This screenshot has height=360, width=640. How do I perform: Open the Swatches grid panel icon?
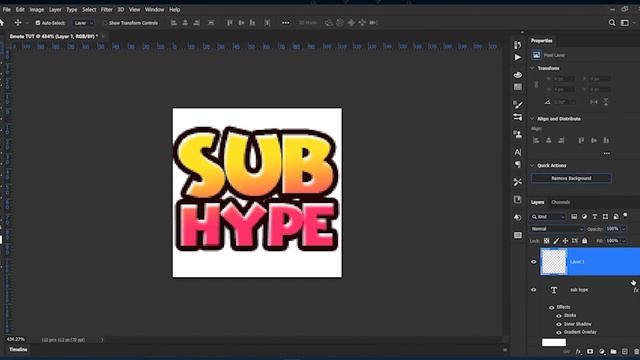[518, 87]
